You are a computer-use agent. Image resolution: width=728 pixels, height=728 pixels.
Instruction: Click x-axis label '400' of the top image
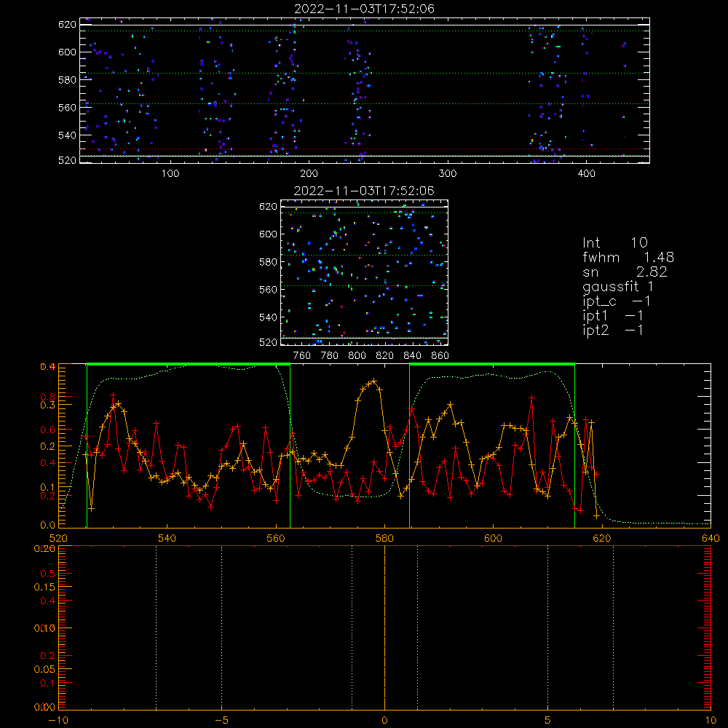click(x=586, y=174)
